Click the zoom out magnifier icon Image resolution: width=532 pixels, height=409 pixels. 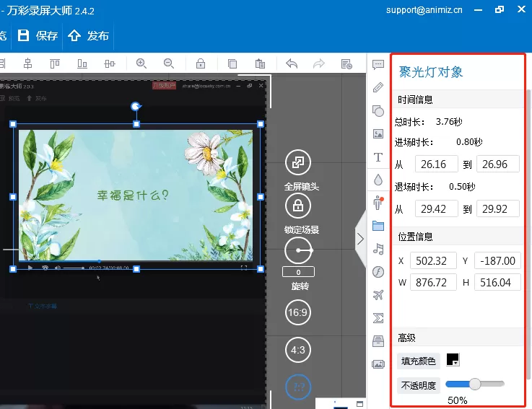169,63
